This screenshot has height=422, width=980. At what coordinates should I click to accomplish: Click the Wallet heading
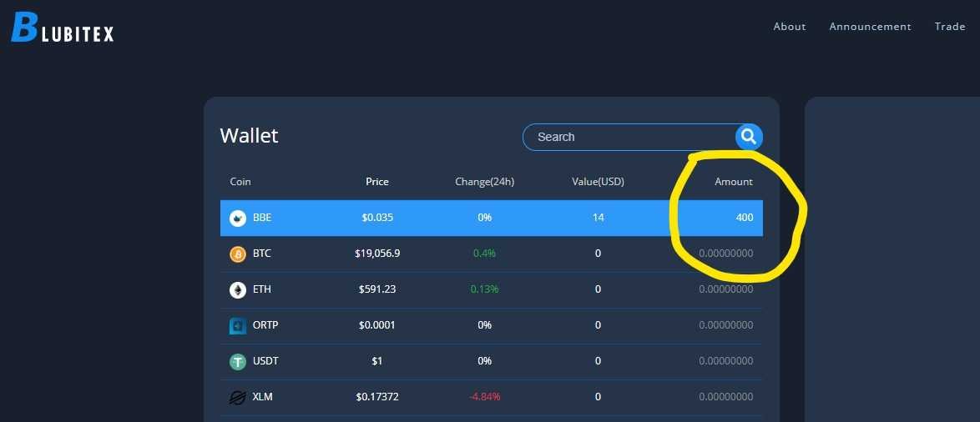click(x=249, y=135)
